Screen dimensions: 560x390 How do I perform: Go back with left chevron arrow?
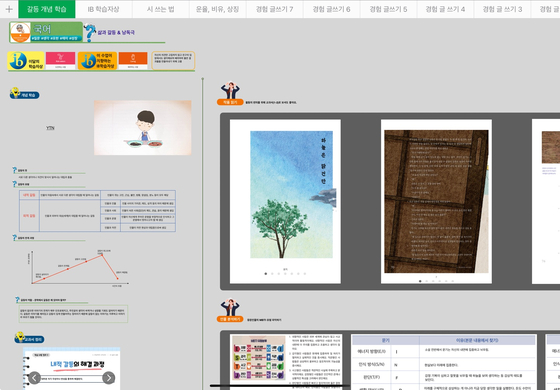point(34,378)
